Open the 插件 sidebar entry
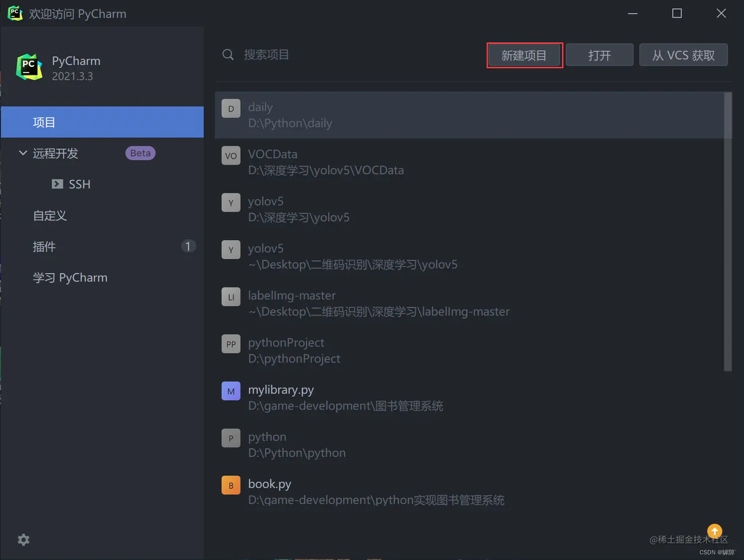 (x=44, y=247)
